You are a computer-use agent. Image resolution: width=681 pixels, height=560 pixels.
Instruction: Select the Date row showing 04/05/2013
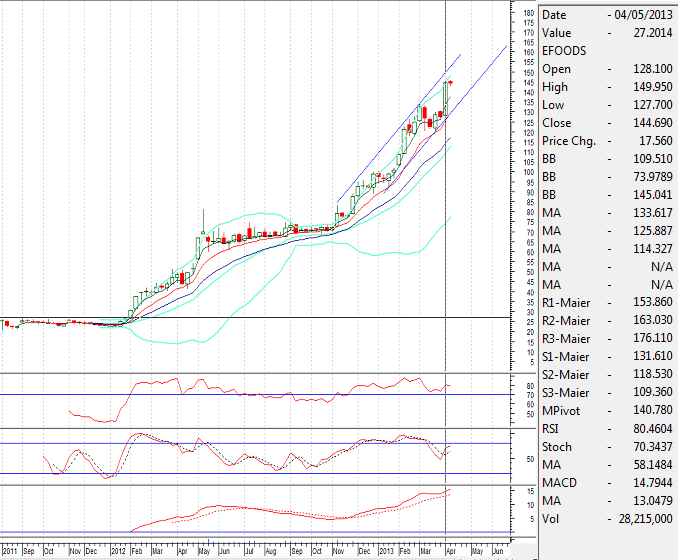pos(608,15)
